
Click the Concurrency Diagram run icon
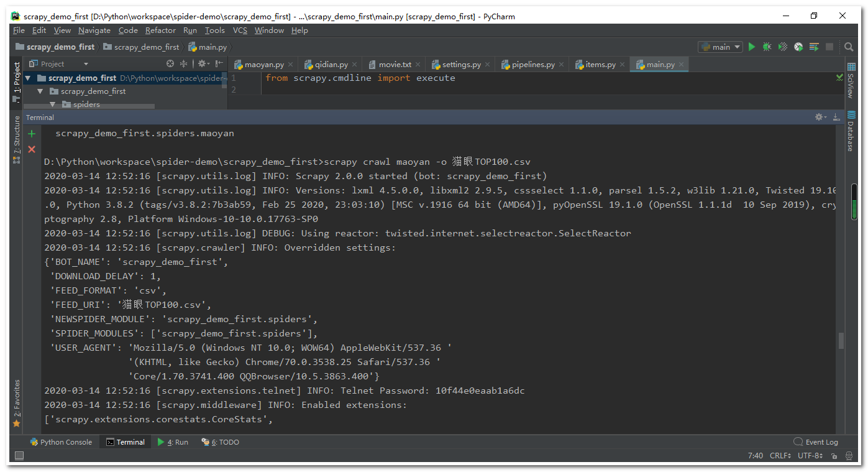click(814, 47)
